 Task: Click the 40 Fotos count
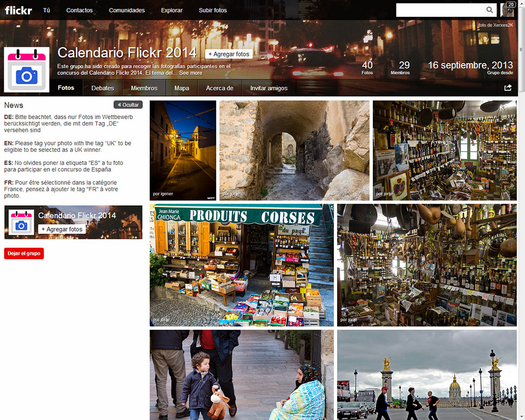(x=367, y=67)
